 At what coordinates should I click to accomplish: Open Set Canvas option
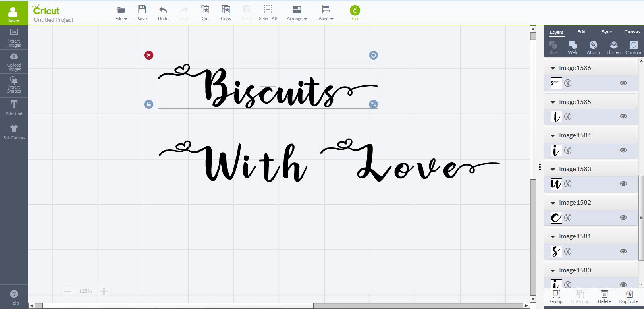tap(14, 132)
